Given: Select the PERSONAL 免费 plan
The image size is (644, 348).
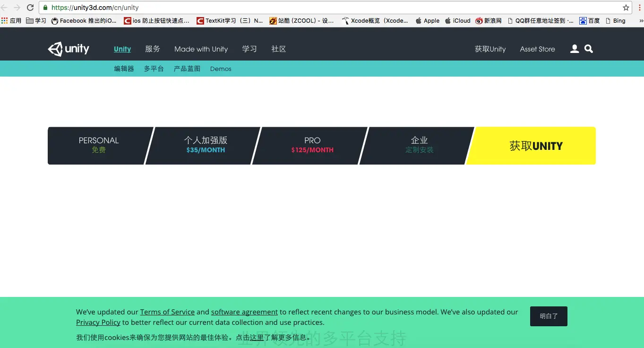Looking at the screenshot, I should (x=98, y=145).
